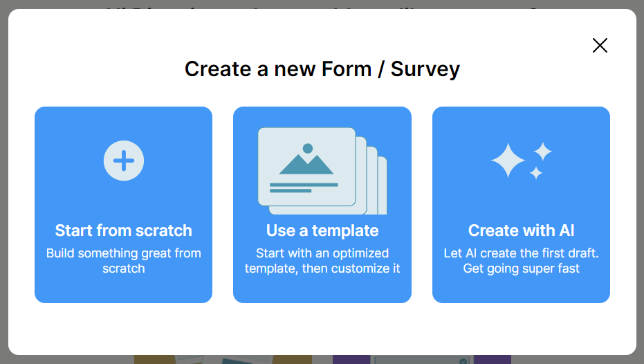Click the smallest bottom sparkle star
The width and height of the screenshot is (644, 364).
536,173
